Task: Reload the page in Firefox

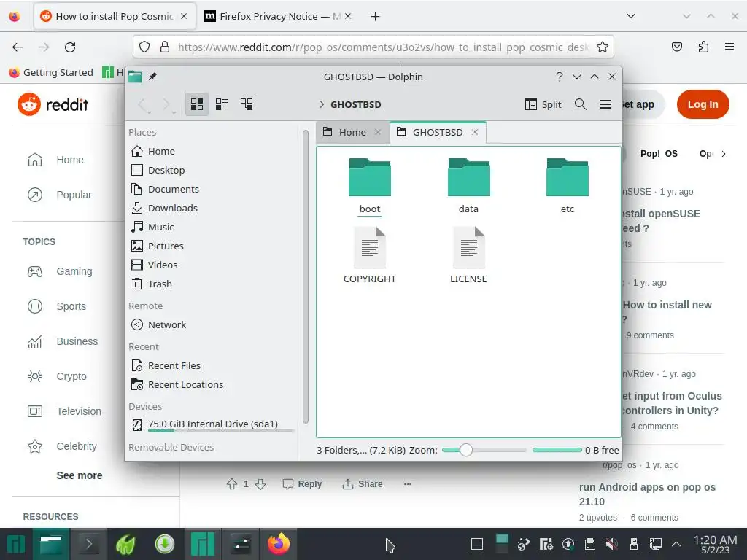Action: (x=70, y=47)
